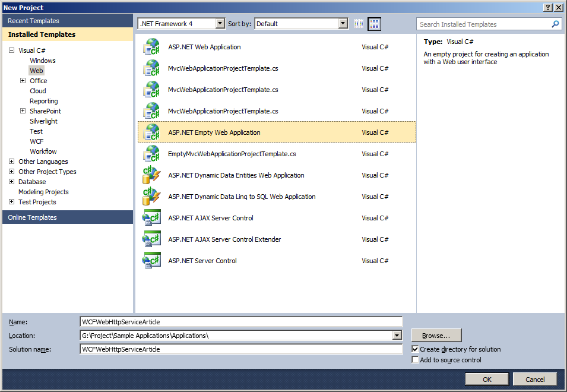
Task: Click the Solution name input field
Action: (241, 349)
